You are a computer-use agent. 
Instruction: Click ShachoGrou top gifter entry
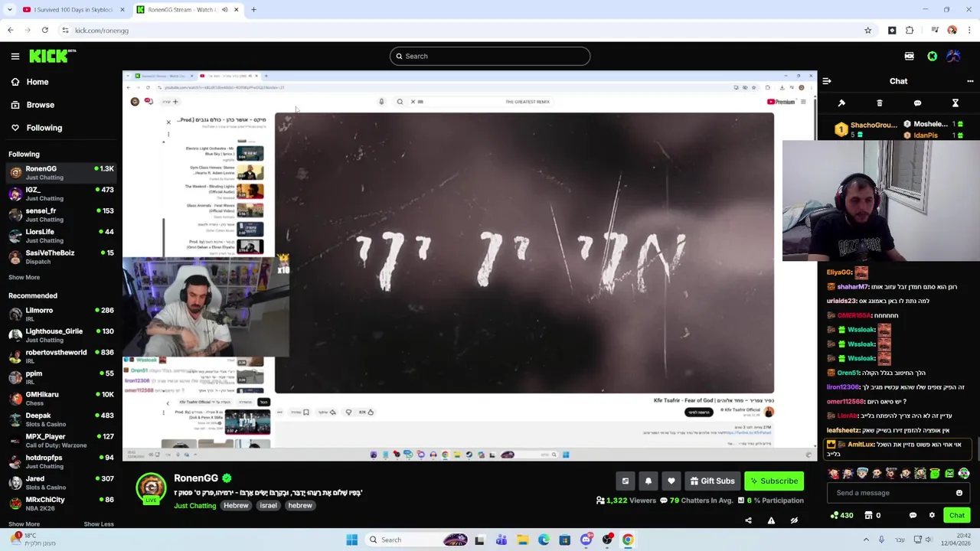(865, 129)
